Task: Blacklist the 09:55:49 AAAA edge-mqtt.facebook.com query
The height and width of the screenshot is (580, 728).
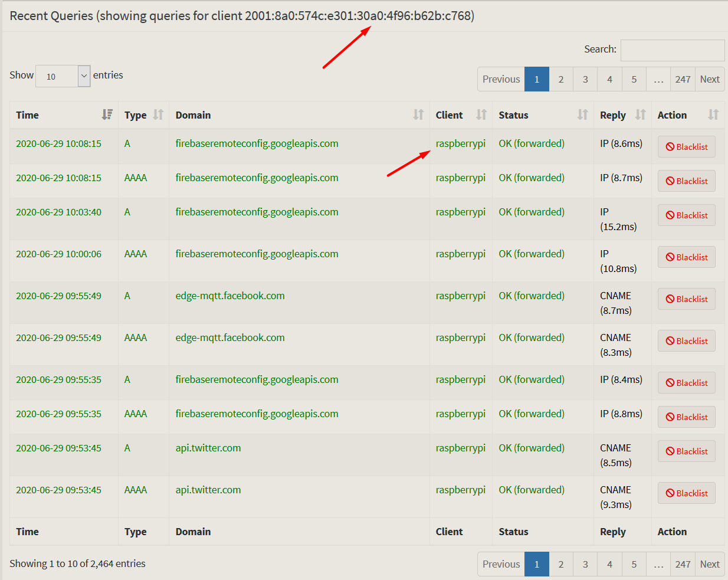Action: tap(687, 341)
